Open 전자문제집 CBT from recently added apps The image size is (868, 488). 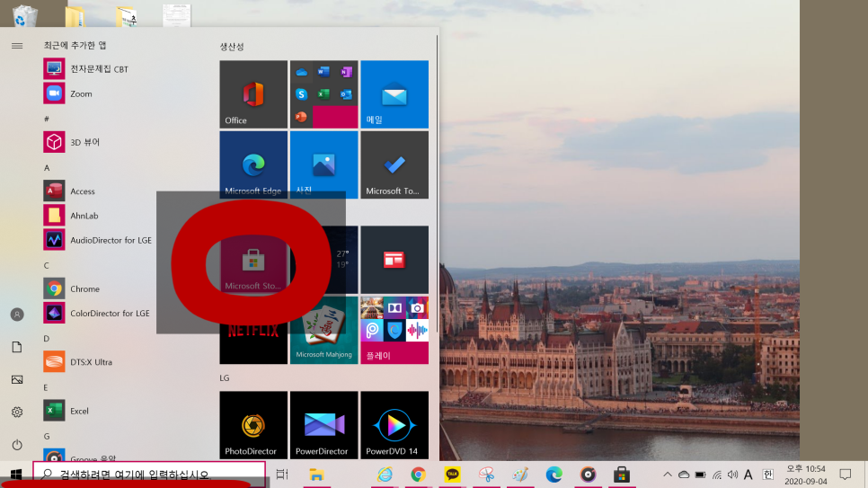click(99, 68)
